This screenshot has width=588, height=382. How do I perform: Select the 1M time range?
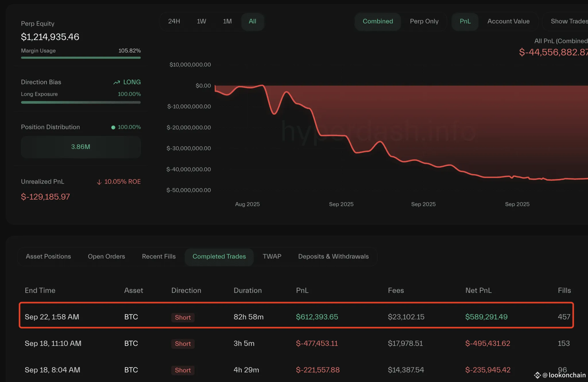(227, 22)
